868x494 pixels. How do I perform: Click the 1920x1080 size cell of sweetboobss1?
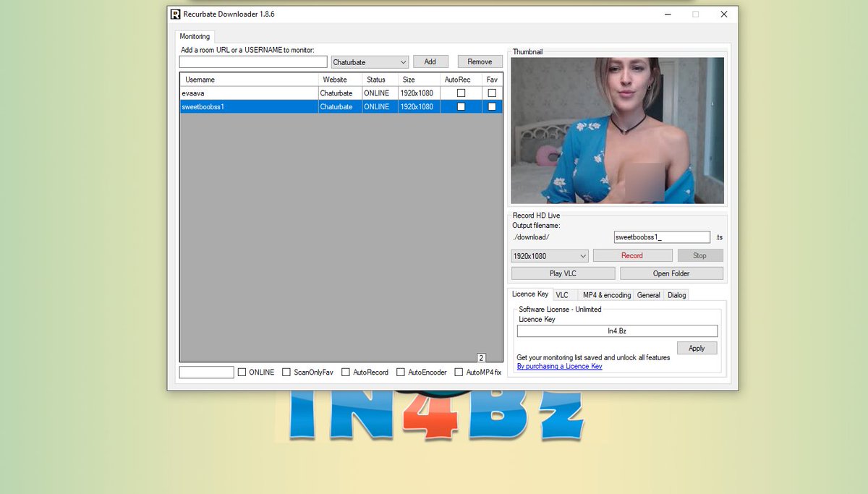(x=419, y=107)
